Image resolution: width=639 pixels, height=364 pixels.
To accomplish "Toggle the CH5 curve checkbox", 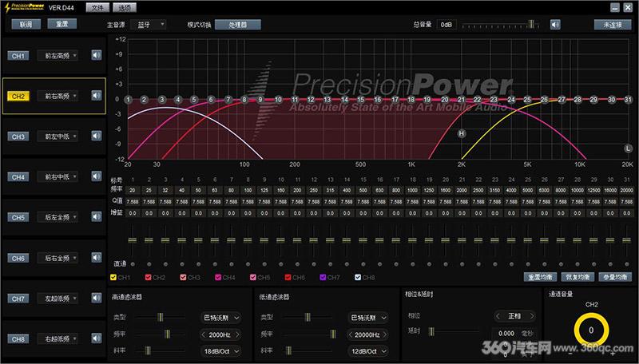I will click(253, 277).
